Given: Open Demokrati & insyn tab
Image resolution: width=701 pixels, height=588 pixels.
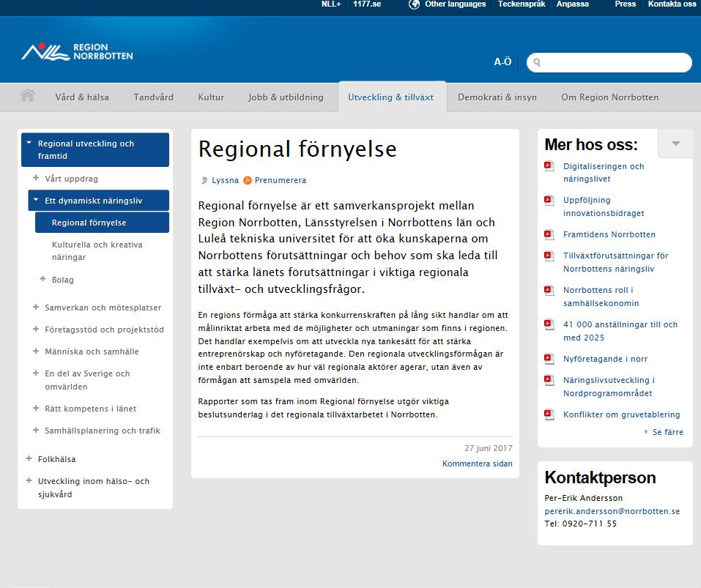Looking at the screenshot, I should [497, 97].
